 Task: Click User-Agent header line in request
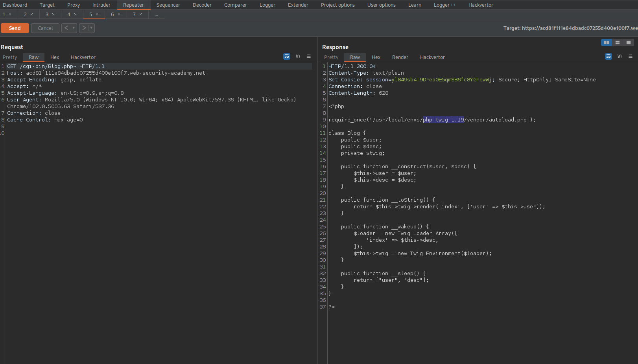click(151, 103)
